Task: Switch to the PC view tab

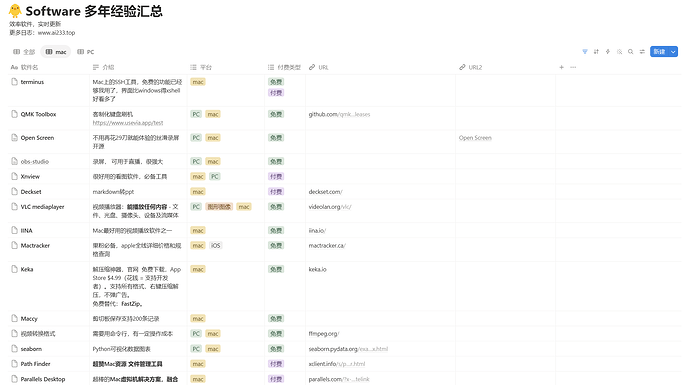Action: point(86,52)
